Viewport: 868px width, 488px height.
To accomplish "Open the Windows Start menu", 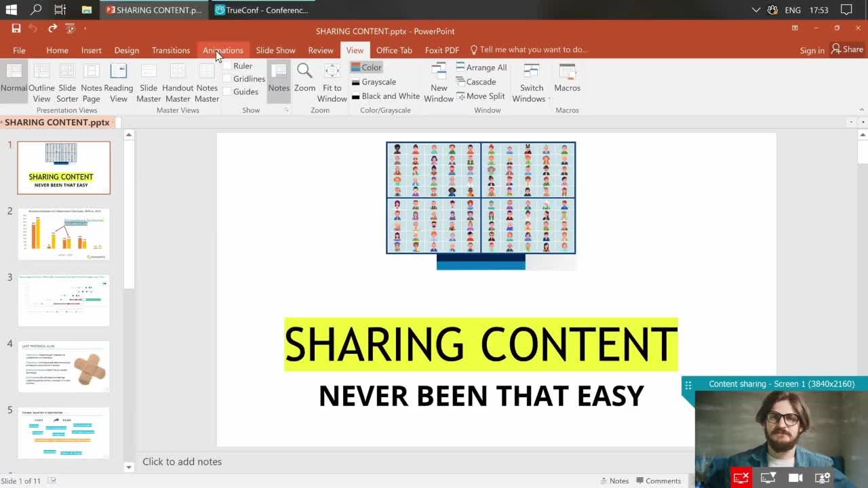I will pos(12,10).
